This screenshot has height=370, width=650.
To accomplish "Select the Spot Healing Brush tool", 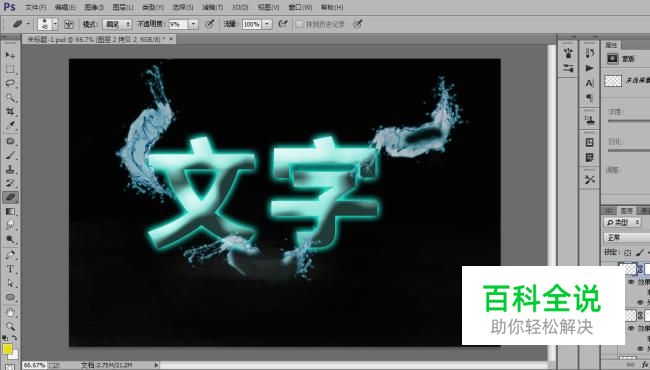I will pos(10,141).
